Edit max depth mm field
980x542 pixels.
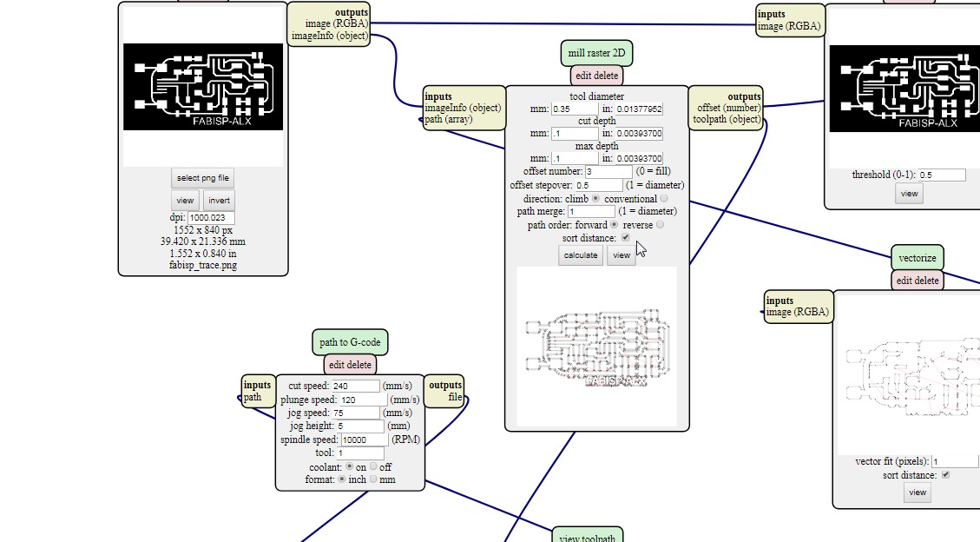click(x=575, y=158)
